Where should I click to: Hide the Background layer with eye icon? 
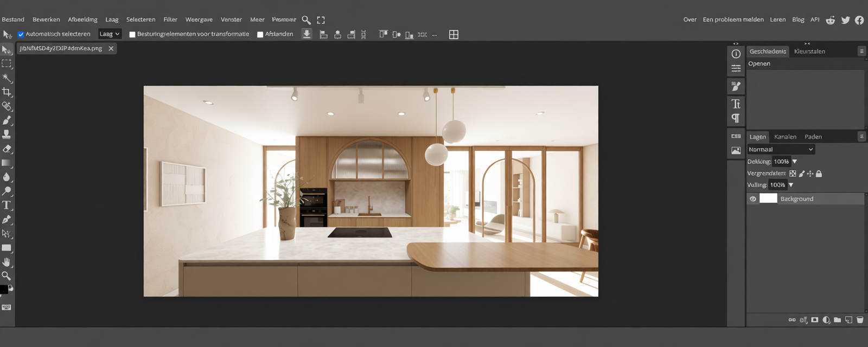[x=753, y=199]
